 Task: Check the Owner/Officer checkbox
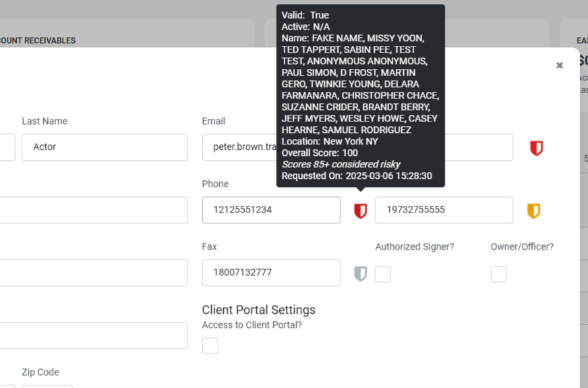499,275
